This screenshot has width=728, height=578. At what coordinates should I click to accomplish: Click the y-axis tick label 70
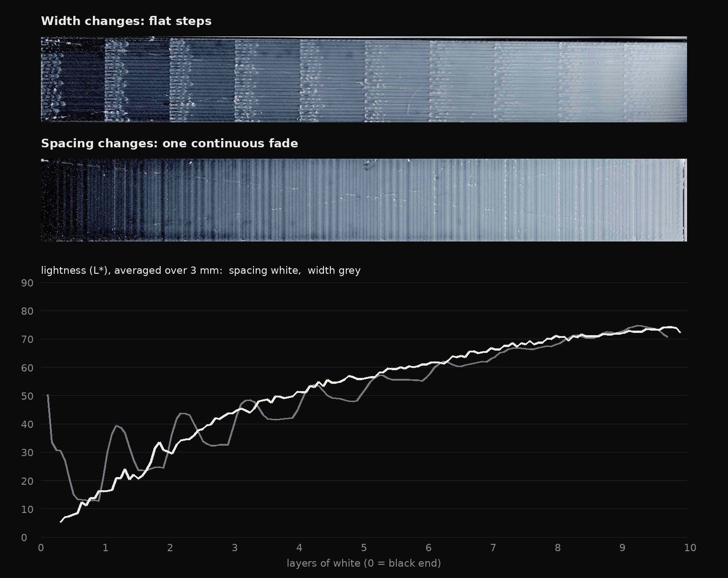27,340
